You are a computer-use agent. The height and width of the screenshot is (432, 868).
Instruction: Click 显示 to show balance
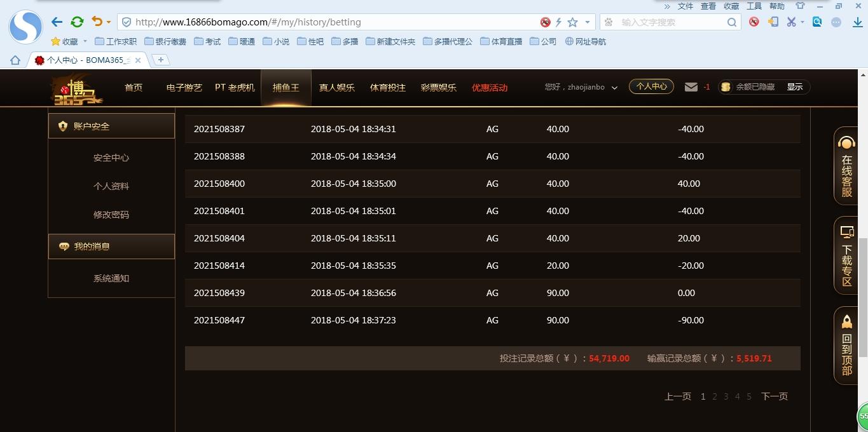[795, 87]
